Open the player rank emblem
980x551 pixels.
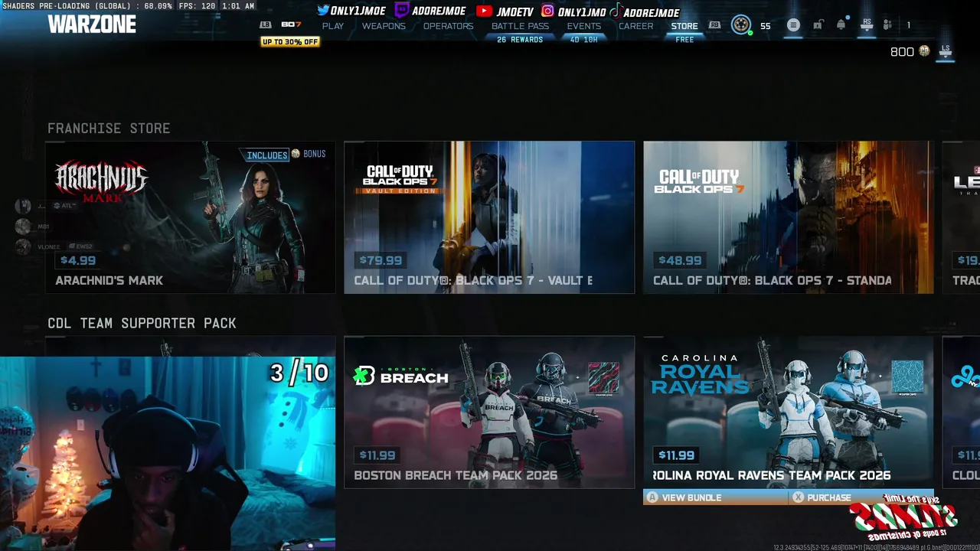[740, 25]
